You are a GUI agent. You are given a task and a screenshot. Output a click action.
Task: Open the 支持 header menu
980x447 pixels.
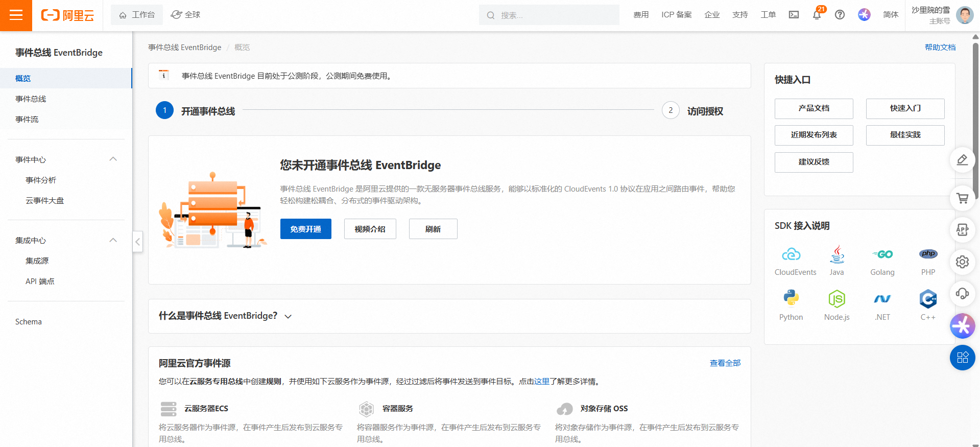[740, 15]
